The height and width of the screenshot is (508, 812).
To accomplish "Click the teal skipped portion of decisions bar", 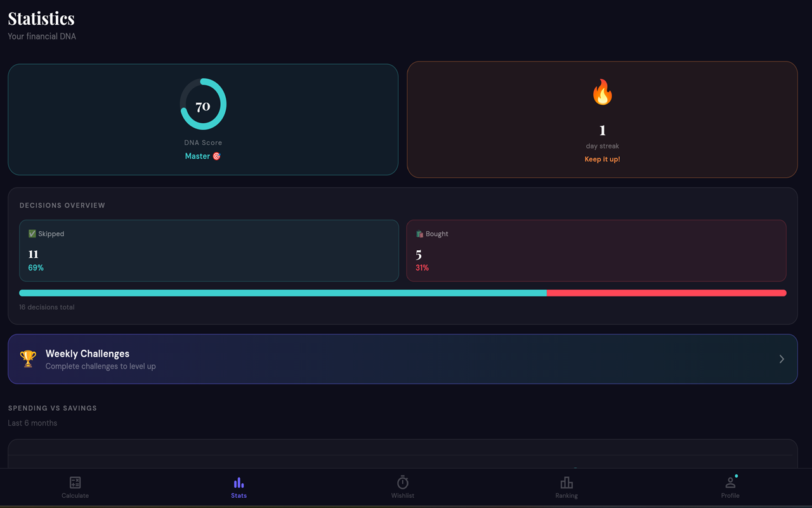I will point(283,293).
